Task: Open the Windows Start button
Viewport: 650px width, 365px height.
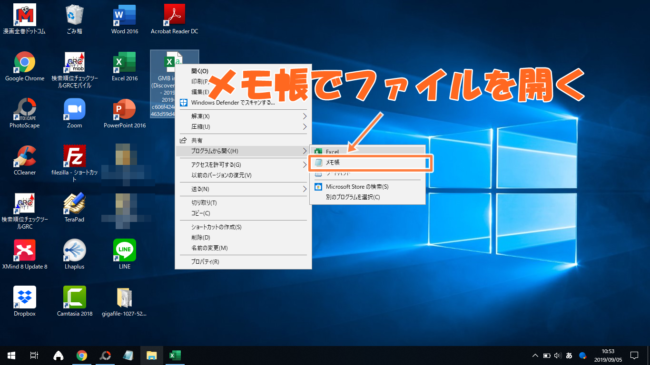Action: click(11, 355)
